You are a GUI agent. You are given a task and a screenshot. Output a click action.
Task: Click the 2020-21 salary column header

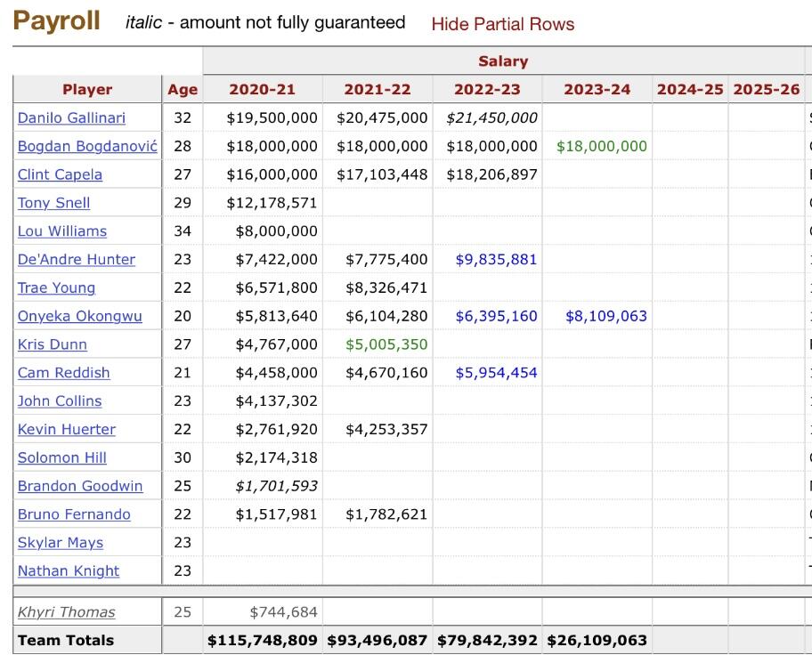(x=262, y=89)
